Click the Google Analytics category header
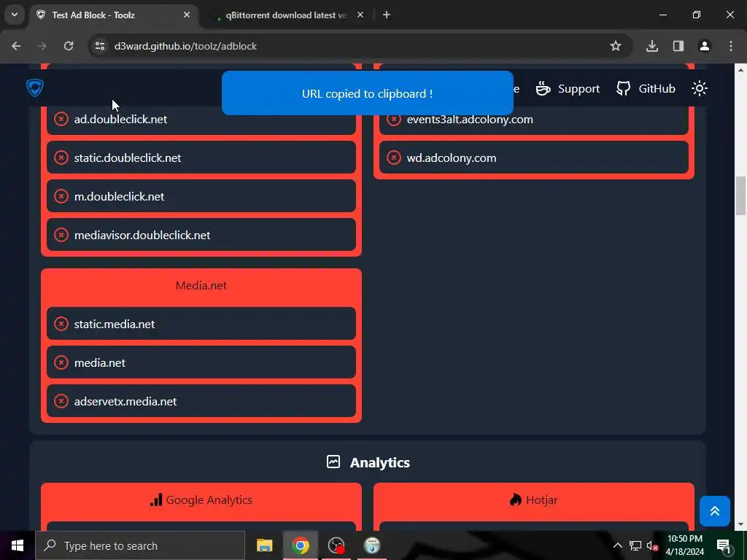This screenshot has width=747, height=560. [201, 500]
